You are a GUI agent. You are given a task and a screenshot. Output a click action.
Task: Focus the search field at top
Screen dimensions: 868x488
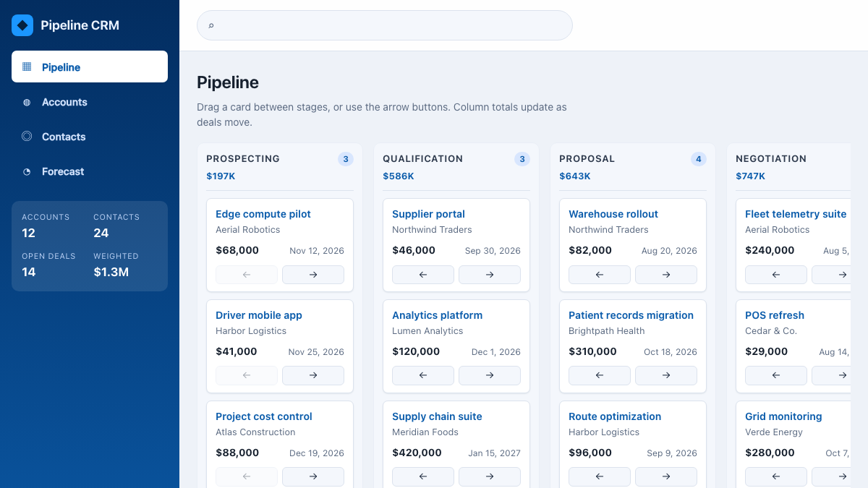[385, 25]
